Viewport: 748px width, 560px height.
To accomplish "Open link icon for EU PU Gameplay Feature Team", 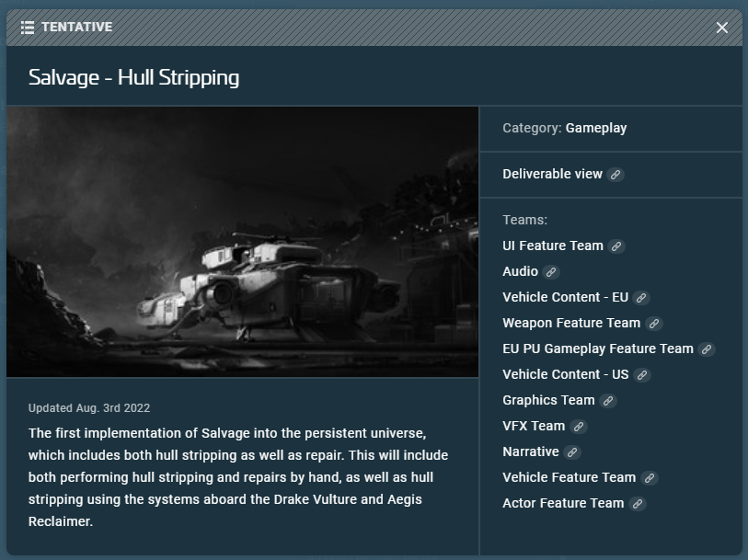I will 707,349.
